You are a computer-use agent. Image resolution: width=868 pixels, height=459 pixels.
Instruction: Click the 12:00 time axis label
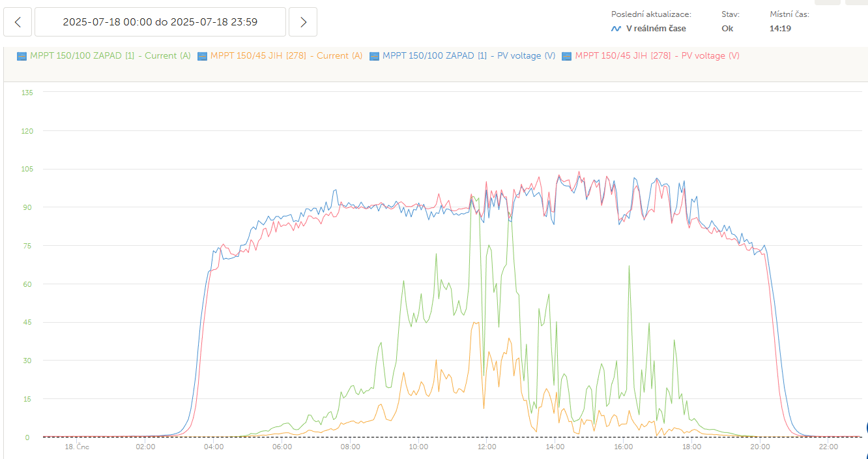click(487, 447)
